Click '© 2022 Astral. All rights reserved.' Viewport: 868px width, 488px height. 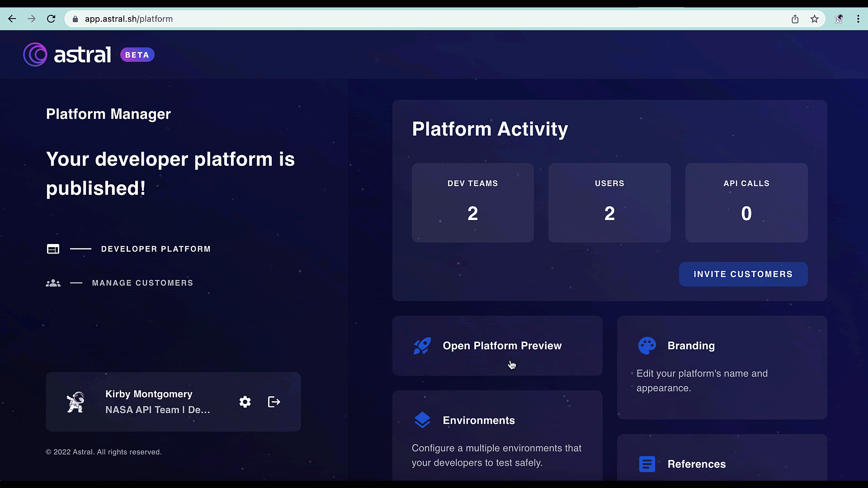point(104,452)
